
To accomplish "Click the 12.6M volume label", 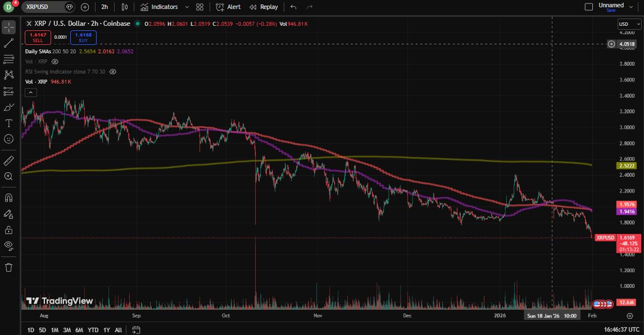I will pos(627,302).
